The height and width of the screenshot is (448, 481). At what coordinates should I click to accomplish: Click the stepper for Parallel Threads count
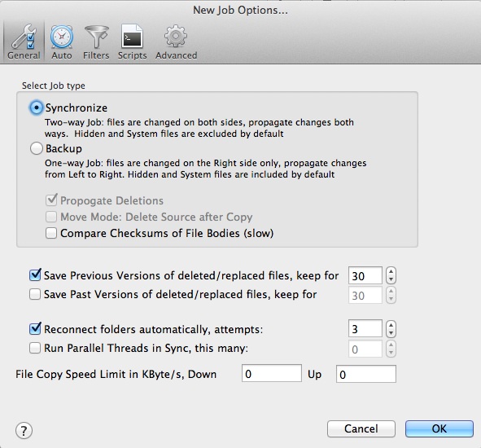[391, 349]
